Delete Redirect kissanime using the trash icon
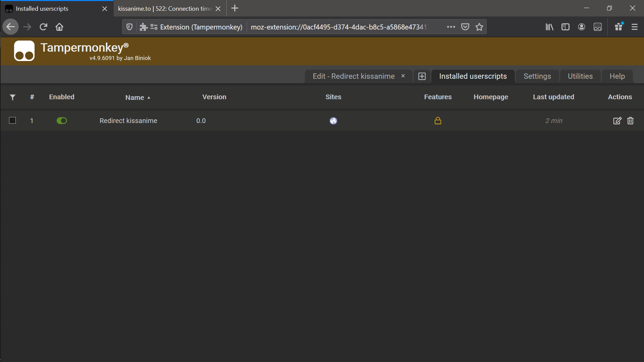Viewport: 644px width, 362px height. tap(630, 121)
